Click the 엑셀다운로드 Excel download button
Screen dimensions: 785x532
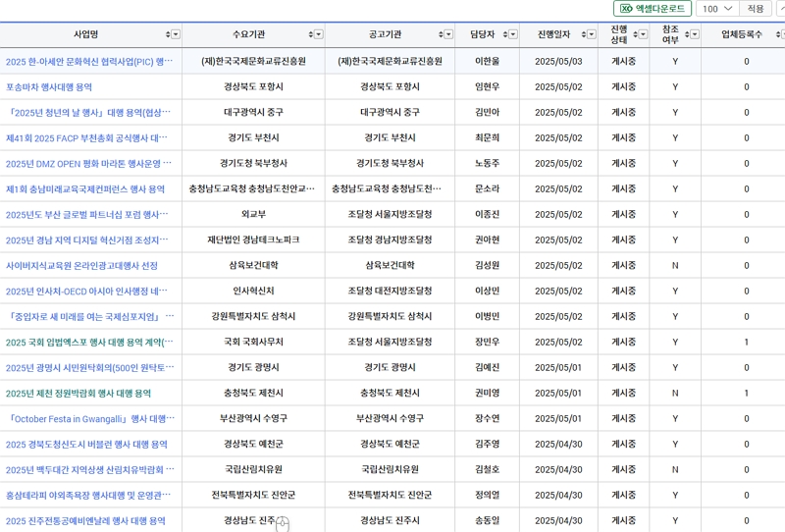pyautogui.click(x=653, y=9)
